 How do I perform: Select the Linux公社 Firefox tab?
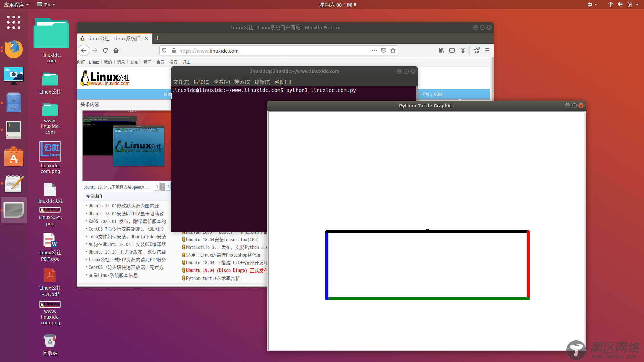[114, 38]
